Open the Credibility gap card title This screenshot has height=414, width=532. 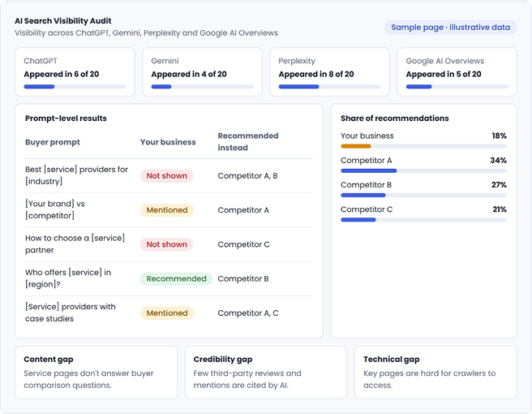(223, 360)
